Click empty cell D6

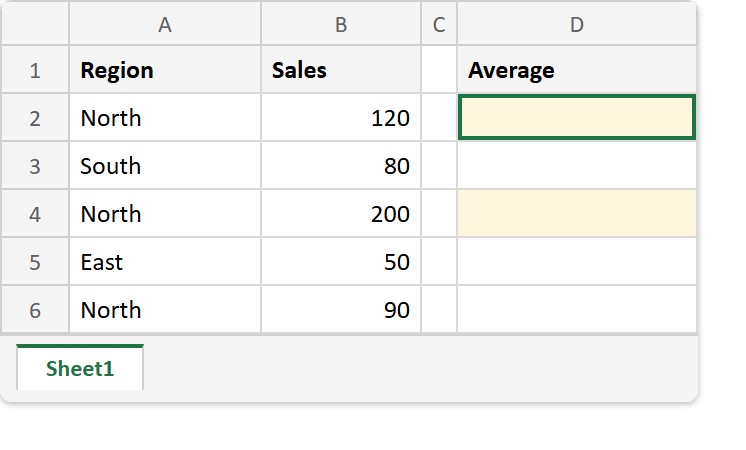click(577, 310)
